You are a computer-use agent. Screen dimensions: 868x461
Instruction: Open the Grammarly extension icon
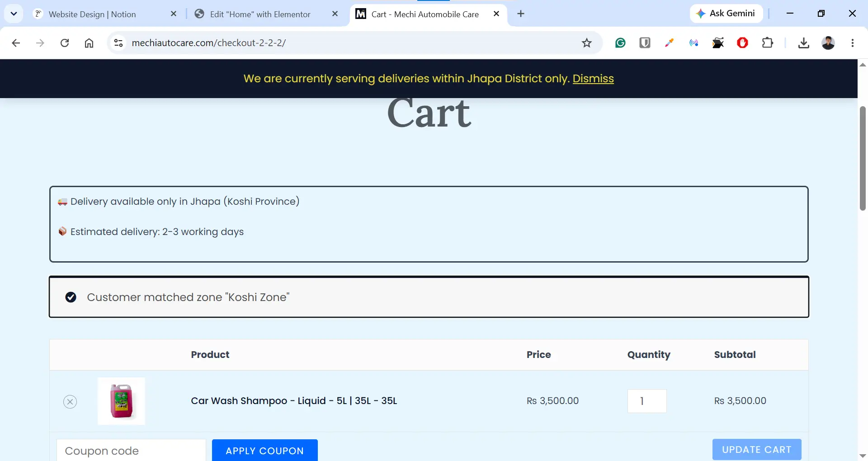(620, 43)
